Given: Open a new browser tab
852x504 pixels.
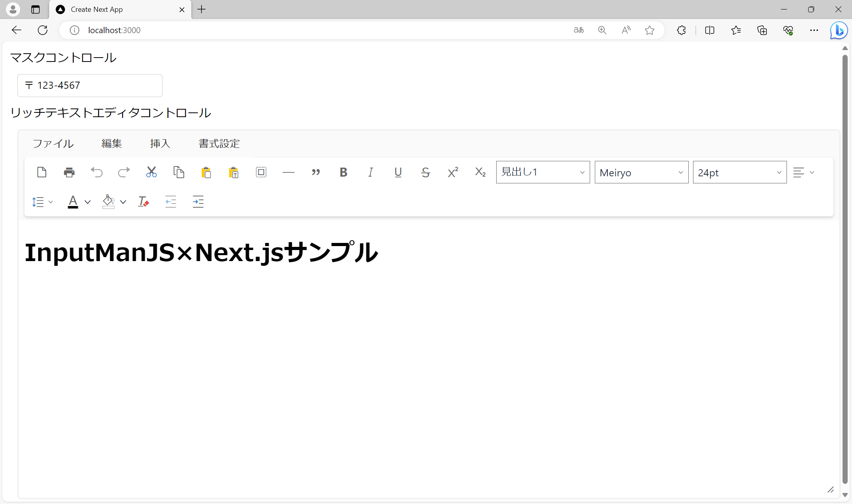Looking at the screenshot, I should click(202, 9).
